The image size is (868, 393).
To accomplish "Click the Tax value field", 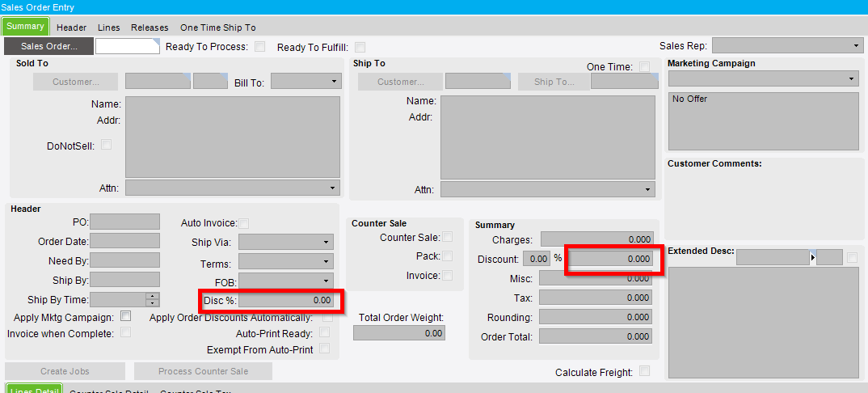I will pyautogui.click(x=596, y=298).
